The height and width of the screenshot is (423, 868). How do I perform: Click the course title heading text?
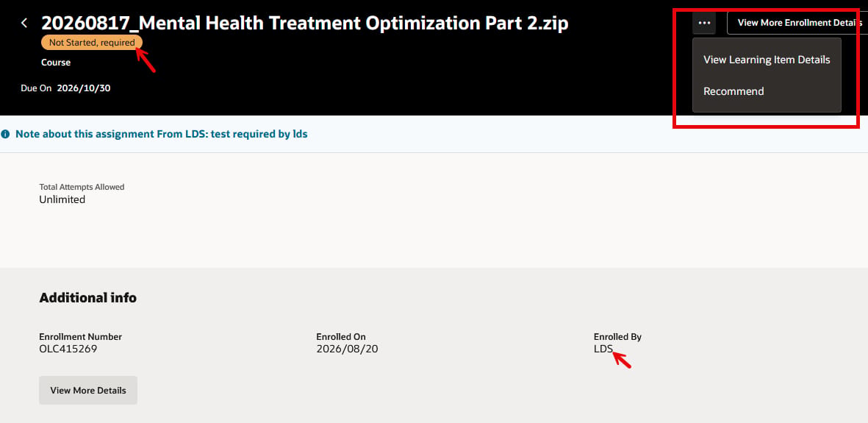305,23
